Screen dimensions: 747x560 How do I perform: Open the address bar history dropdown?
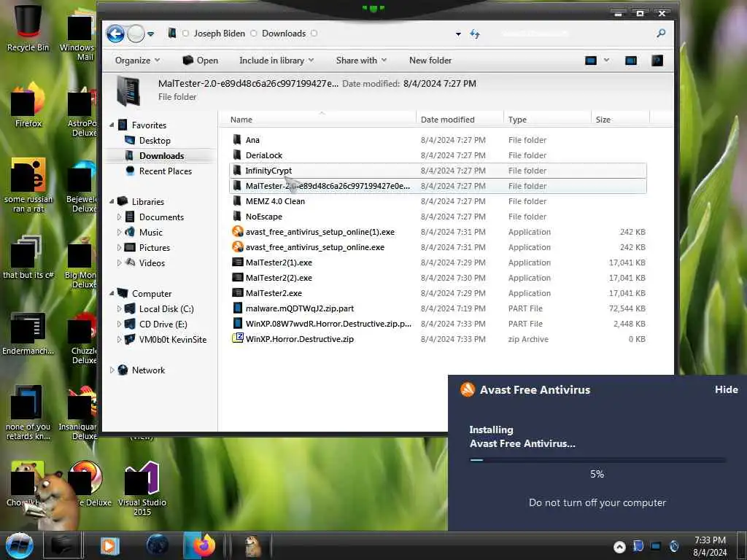458,34
